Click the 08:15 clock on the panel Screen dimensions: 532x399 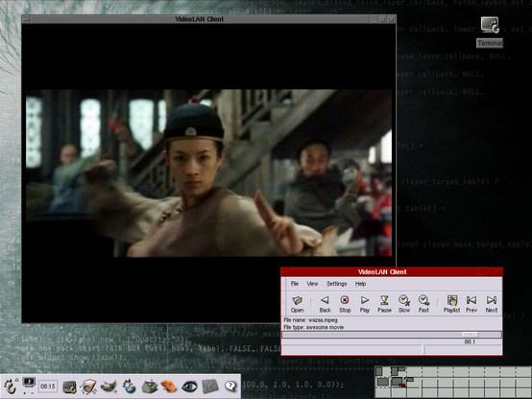(x=48, y=387)
